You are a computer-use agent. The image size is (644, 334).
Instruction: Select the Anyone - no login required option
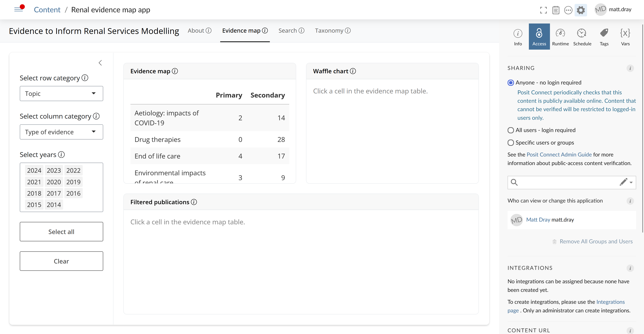pos(511,82)
